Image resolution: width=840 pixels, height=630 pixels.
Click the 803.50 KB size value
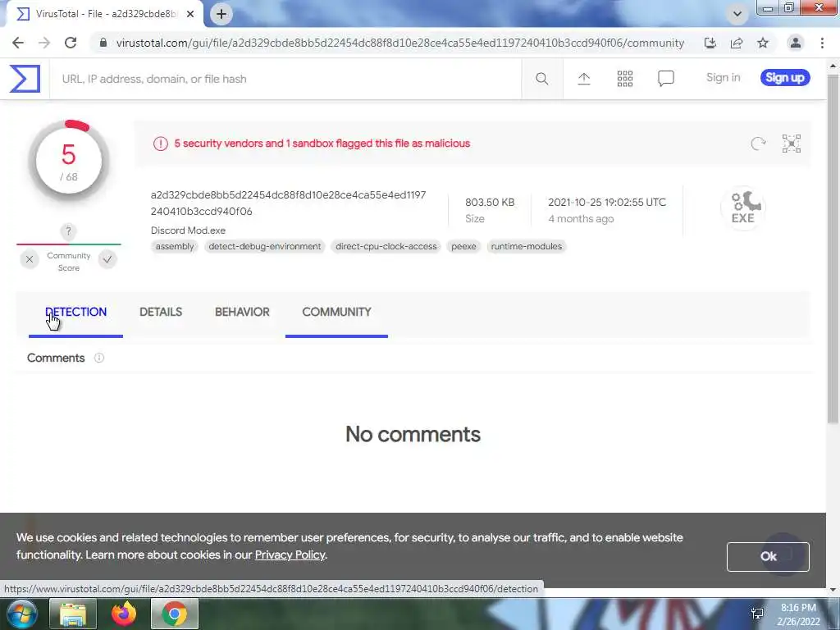pos(490,203)
